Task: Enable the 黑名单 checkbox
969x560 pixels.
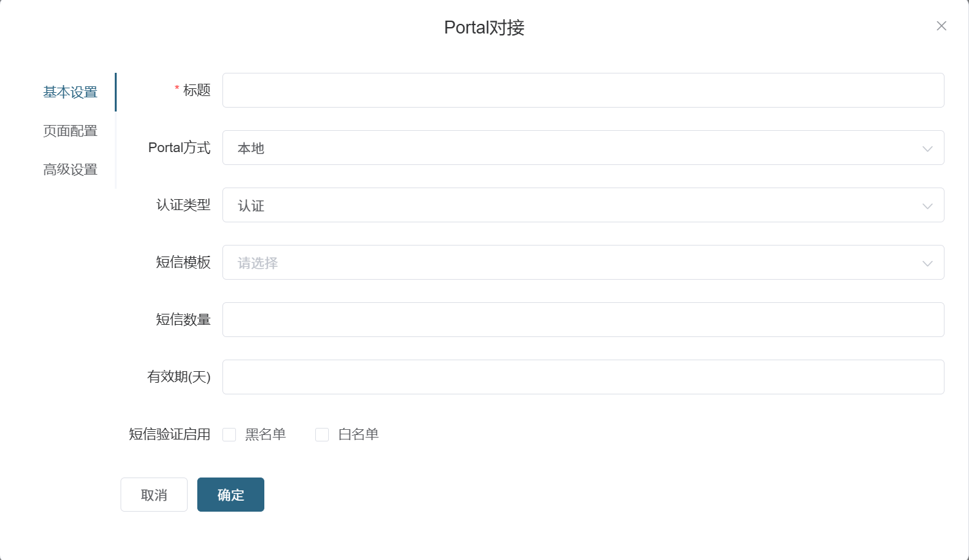Action: [x=229, y=435]
